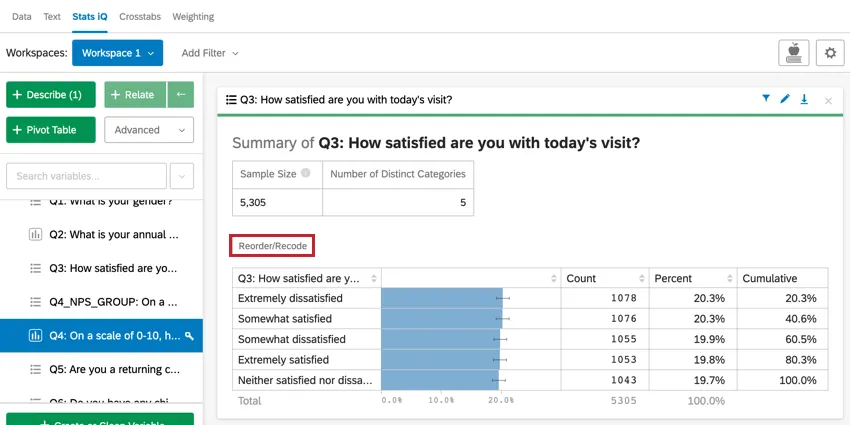Click the Reorder/Recode link

click(x=272, y=245)
